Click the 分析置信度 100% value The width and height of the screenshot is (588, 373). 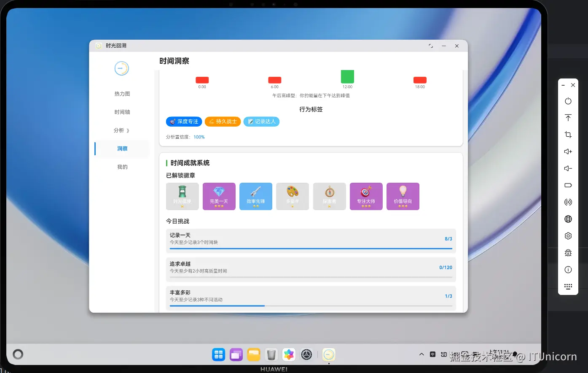199,137
